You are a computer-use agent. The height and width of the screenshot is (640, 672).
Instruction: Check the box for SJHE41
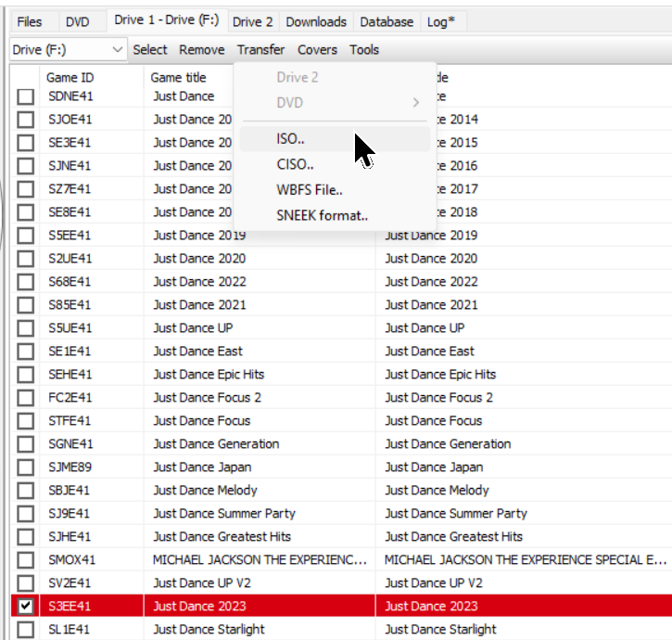(x=26, y=537)
